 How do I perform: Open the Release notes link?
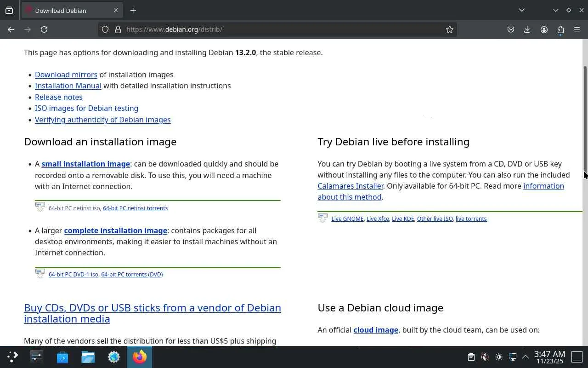[x=59, y=97]
